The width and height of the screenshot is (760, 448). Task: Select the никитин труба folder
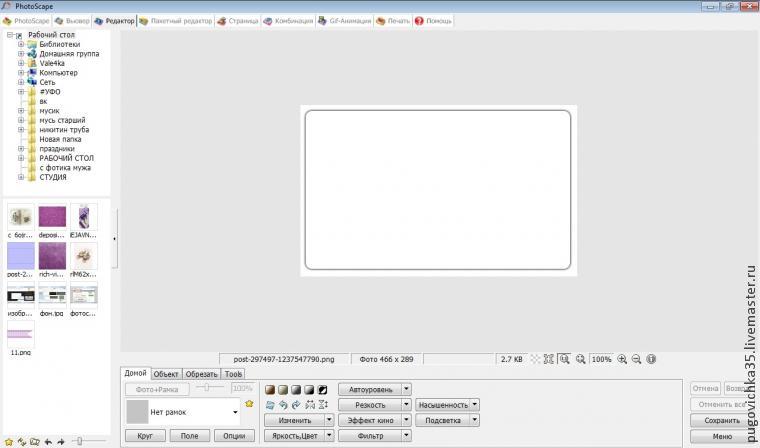tap(64, 129)
